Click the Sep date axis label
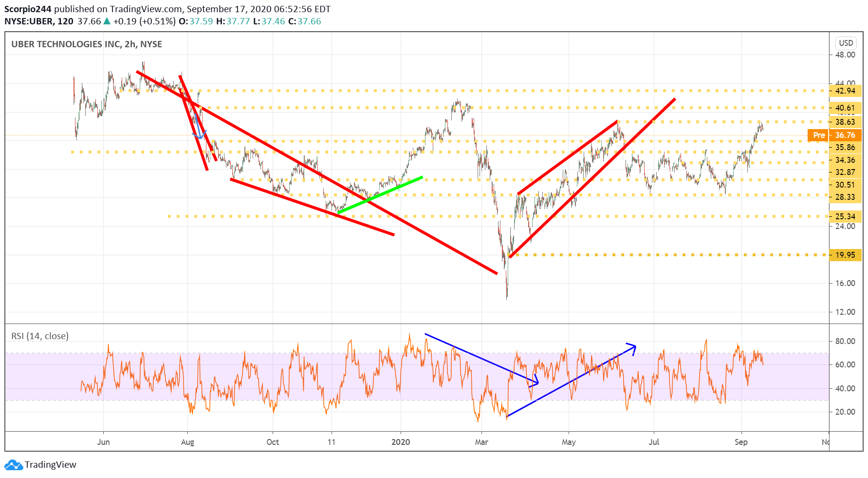The width and height of the screenshot is (868, 478). coord(741,442)
